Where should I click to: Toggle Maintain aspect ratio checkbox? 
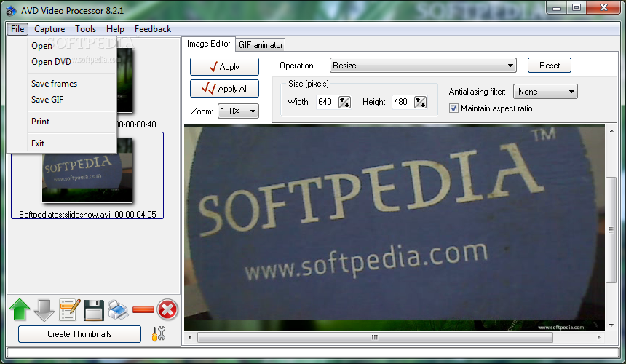coord(453,108)
